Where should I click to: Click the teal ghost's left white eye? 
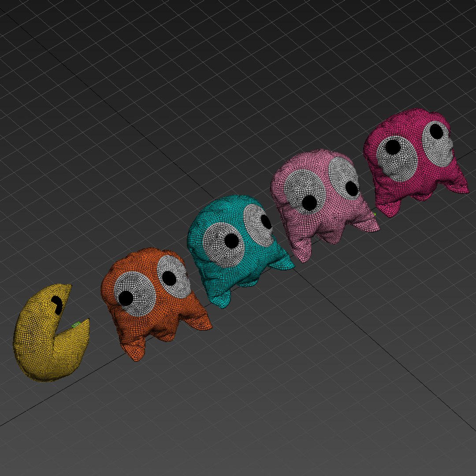224,245
